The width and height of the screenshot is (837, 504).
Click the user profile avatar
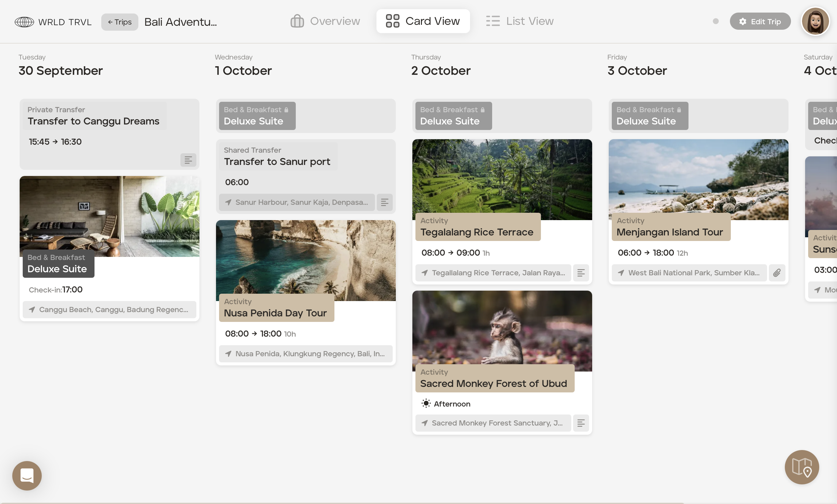coord(815,21)
